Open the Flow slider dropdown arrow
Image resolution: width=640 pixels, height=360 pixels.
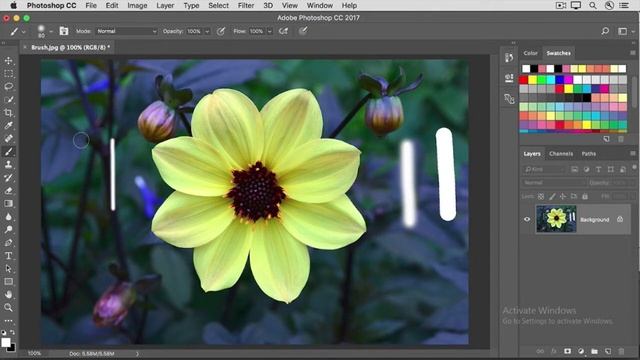[269, 31]
